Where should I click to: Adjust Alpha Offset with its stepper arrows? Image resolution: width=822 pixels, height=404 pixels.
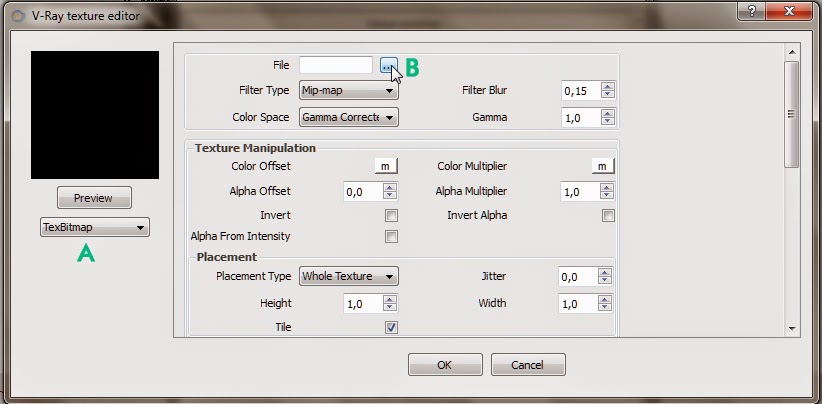coord(390,191)
